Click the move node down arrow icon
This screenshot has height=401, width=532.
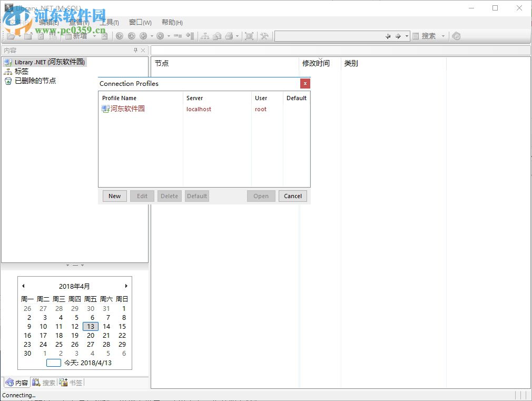pyautogui.click(x=132, y=36)
